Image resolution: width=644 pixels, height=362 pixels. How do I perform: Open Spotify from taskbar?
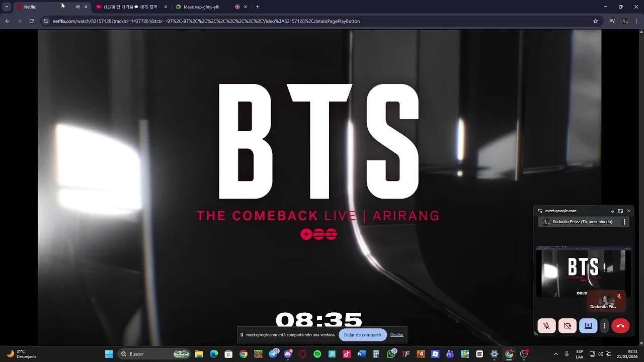pyautogui.click(x=317, y=354)
